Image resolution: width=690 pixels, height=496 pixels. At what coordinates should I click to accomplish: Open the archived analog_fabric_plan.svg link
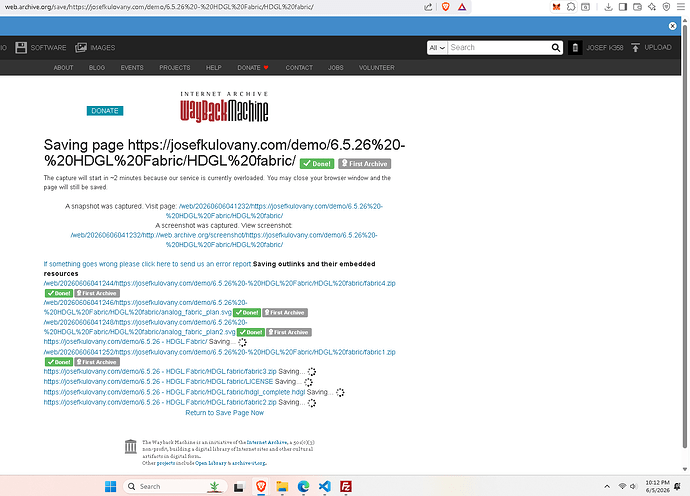click(x=145, y=308)
